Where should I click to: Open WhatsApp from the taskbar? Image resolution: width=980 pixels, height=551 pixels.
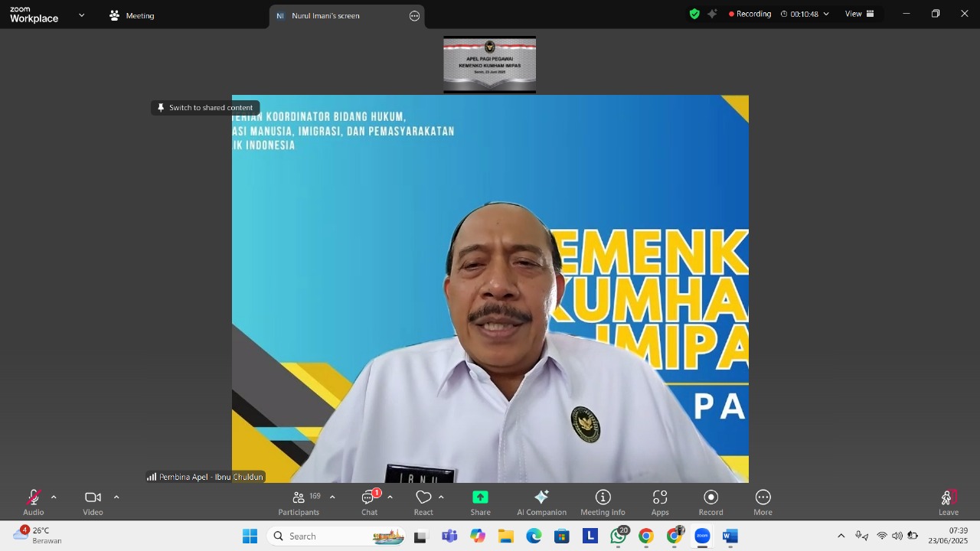(618, 536)
